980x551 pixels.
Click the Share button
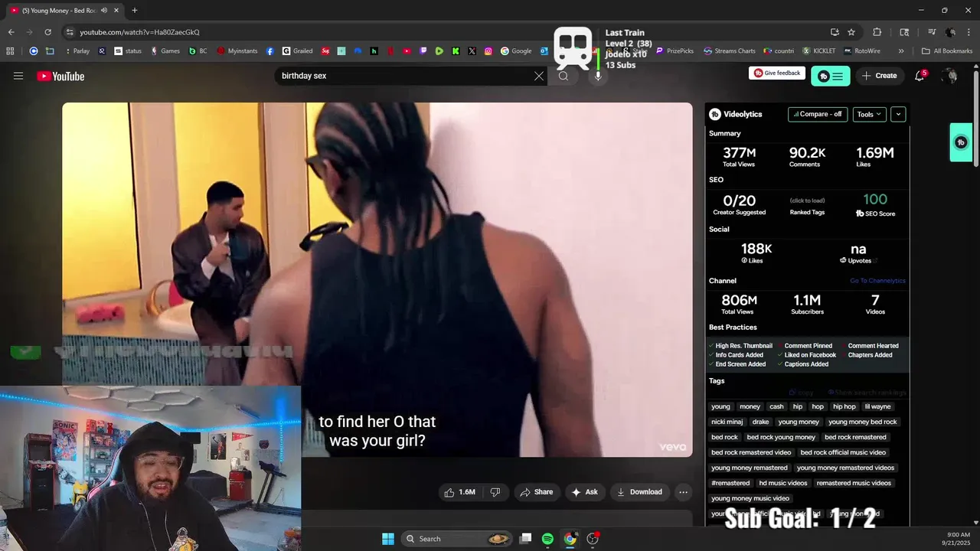click(x=536, y=492)
